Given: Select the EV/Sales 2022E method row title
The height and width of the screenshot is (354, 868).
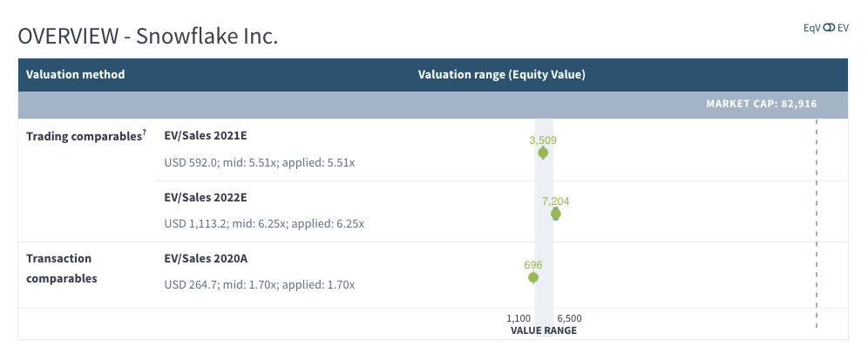Looking at the screenshot, I should click(x=206, y=197).
